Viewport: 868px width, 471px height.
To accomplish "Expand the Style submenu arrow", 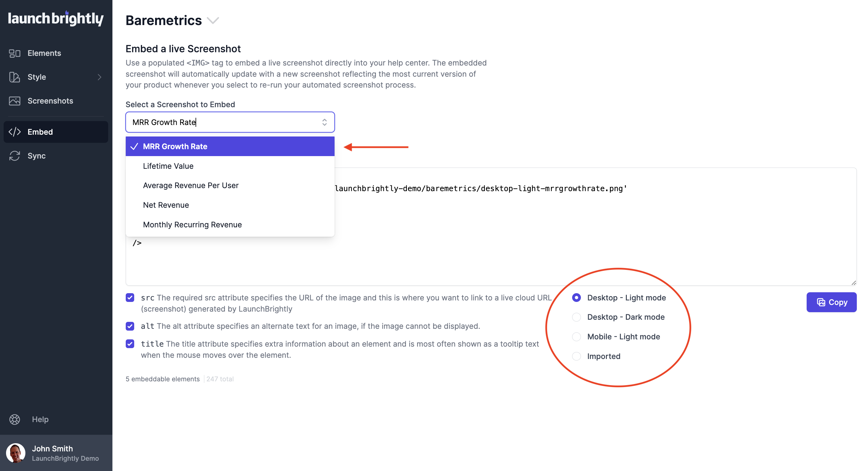I will [x=99, y=77].
